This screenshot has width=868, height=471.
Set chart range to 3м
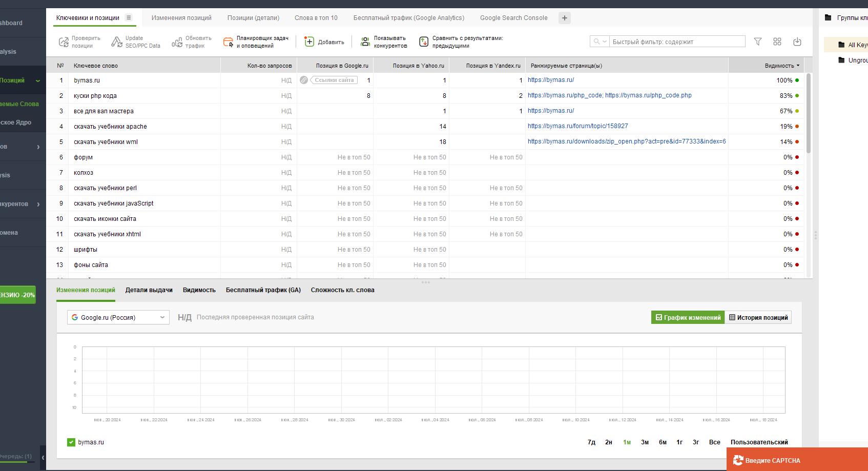645,442
